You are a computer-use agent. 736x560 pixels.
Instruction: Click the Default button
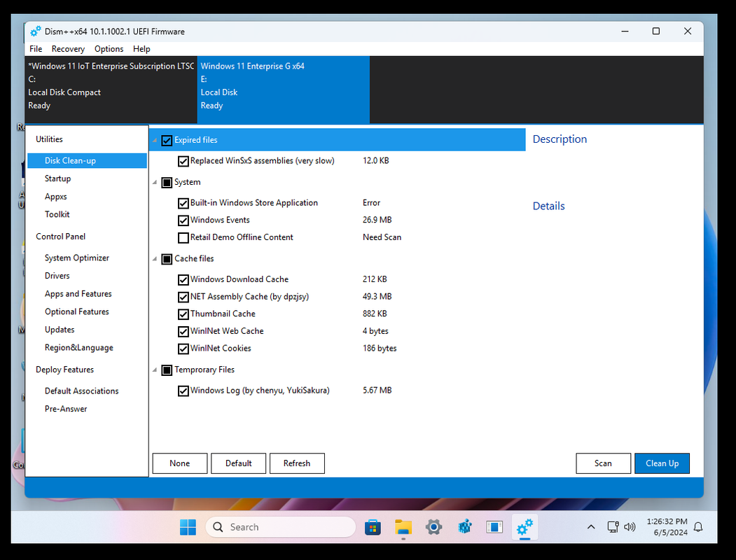[x=239, y=463]
